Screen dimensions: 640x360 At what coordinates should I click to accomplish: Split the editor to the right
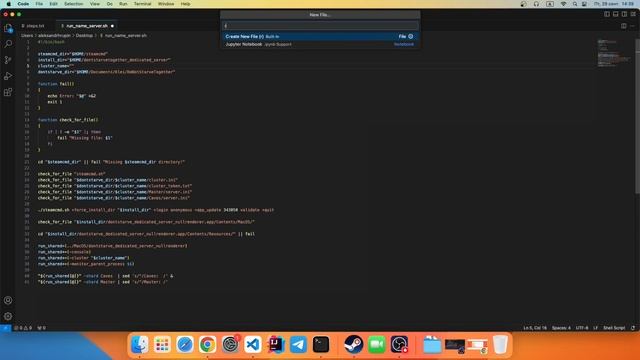tap(624, 26)
